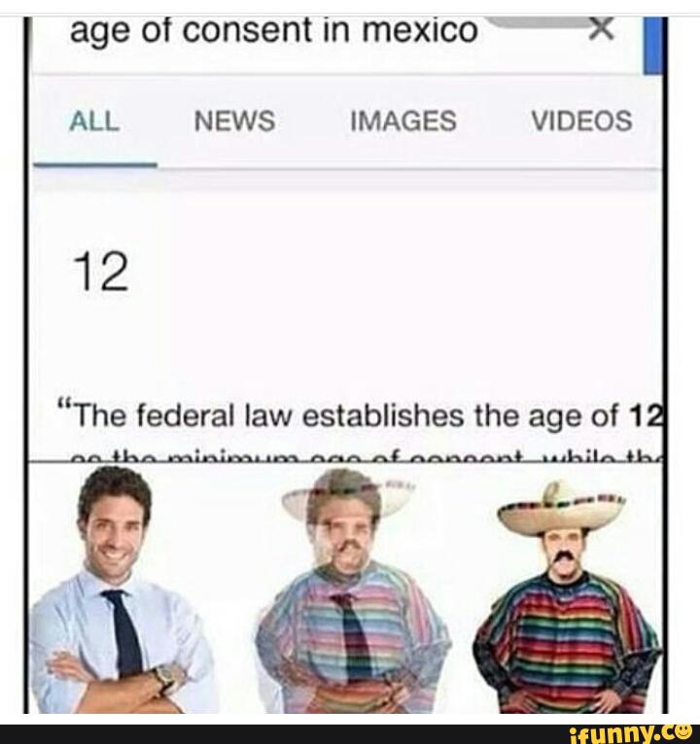700x744 pixels.
Task: Select the man in colorful poncho photo
Action: pos(567,596)
